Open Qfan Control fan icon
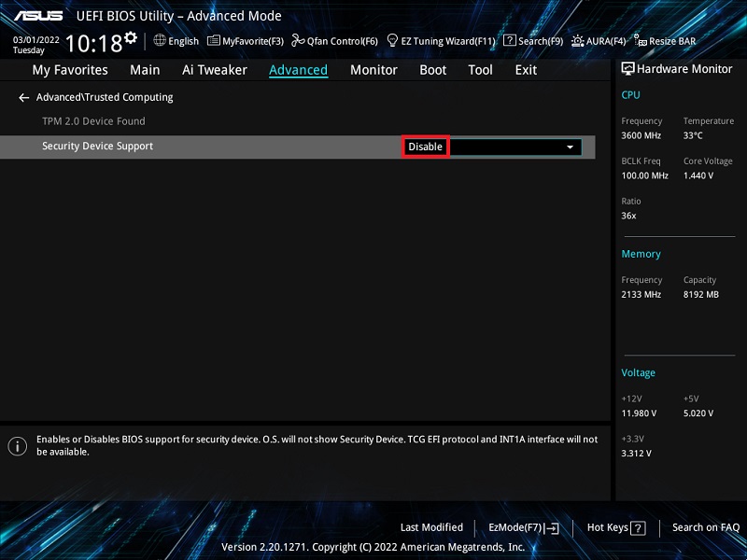The width and height of the screenshot is (747, 560). click(x=298, y=40)
